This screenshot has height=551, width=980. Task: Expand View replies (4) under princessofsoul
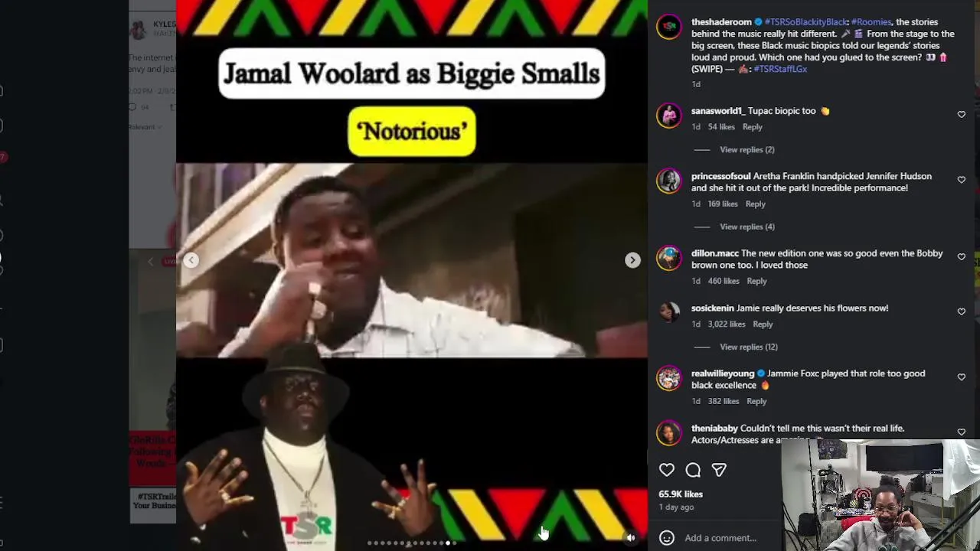click(747, 227)
